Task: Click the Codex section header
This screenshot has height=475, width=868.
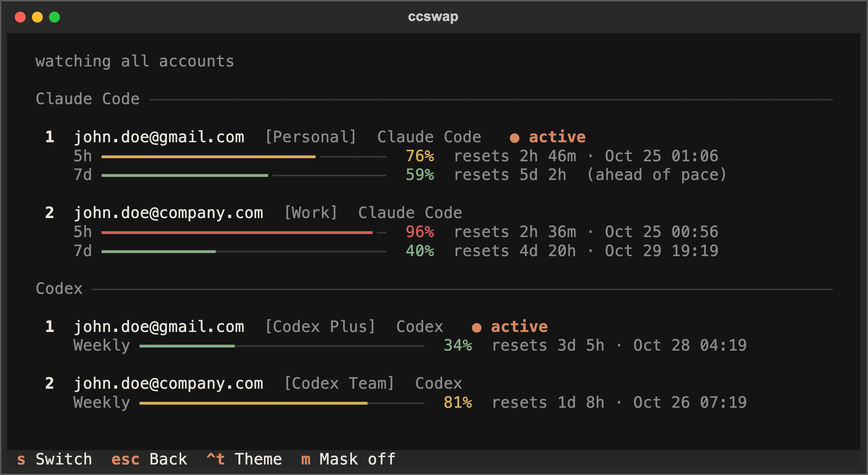Action: coord(59,289)
